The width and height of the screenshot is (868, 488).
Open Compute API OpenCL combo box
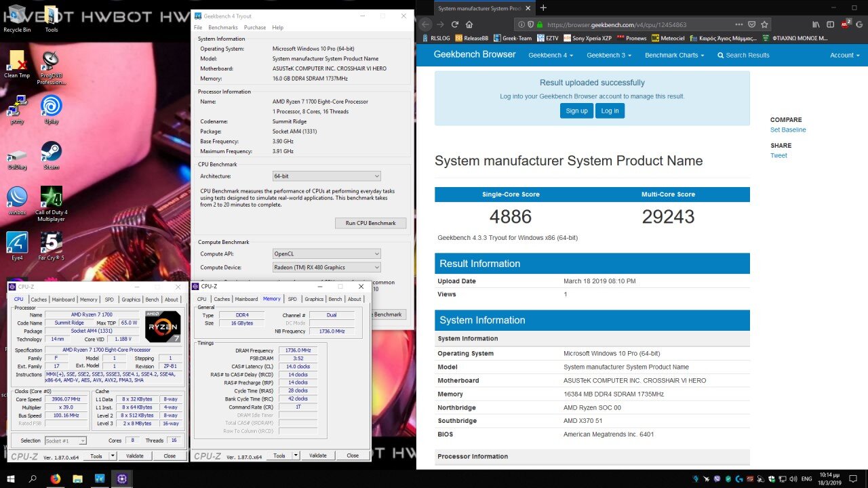click(326, 253)
